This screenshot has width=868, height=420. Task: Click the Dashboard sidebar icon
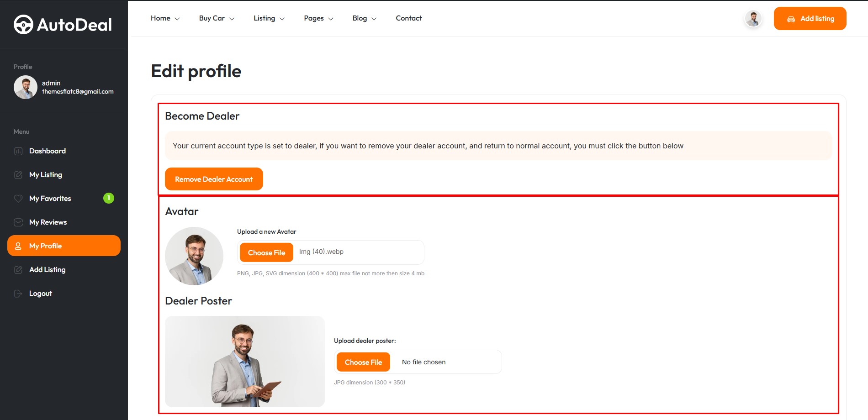(x=18, y=151)
